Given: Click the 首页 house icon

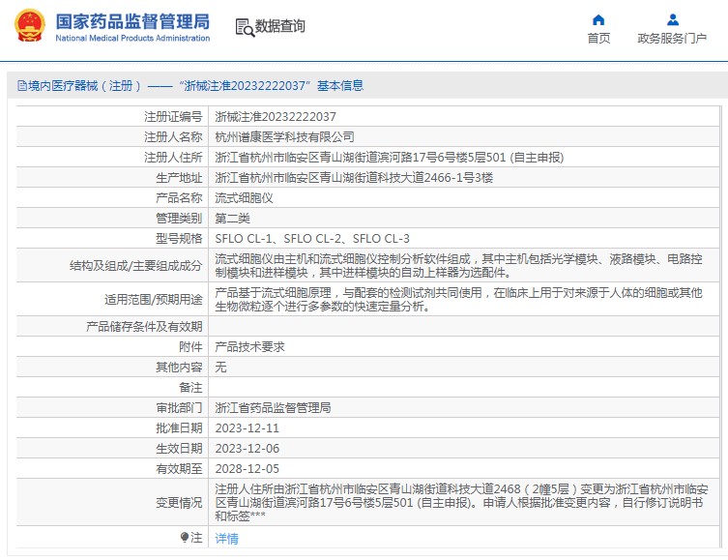Looking at the screenshot, I should click(598, 19).
